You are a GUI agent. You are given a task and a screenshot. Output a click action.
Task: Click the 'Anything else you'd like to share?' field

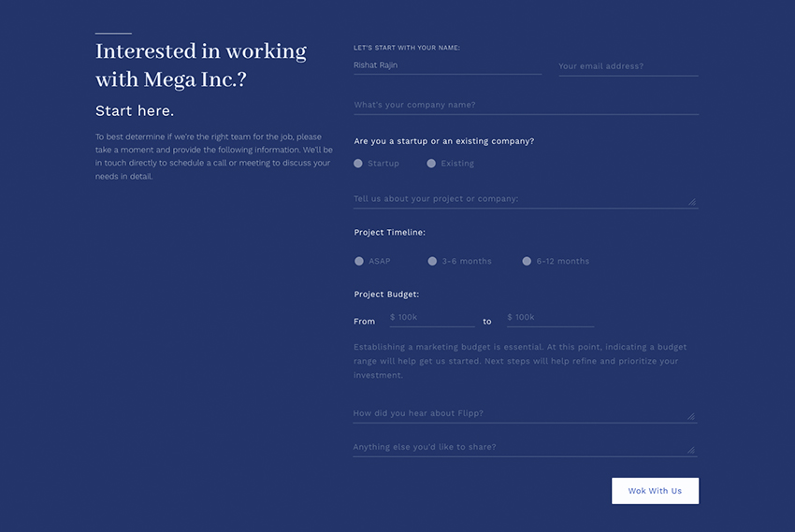[x=519, y=447]
